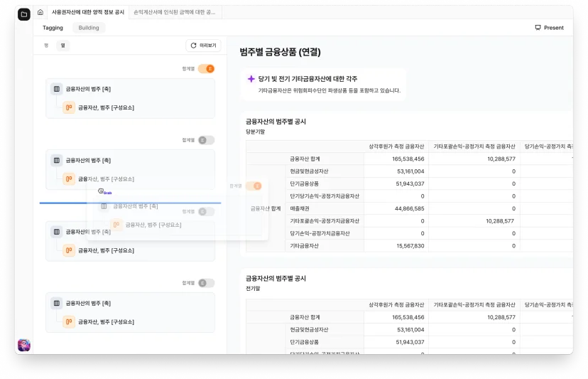Select the Building mode tab

pos(89,28)
